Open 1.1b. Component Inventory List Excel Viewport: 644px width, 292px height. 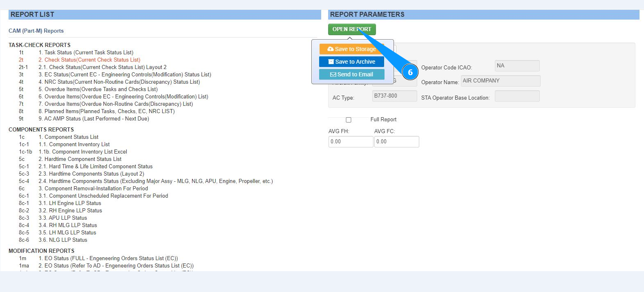pyautogui.click(x=83, y=152)
